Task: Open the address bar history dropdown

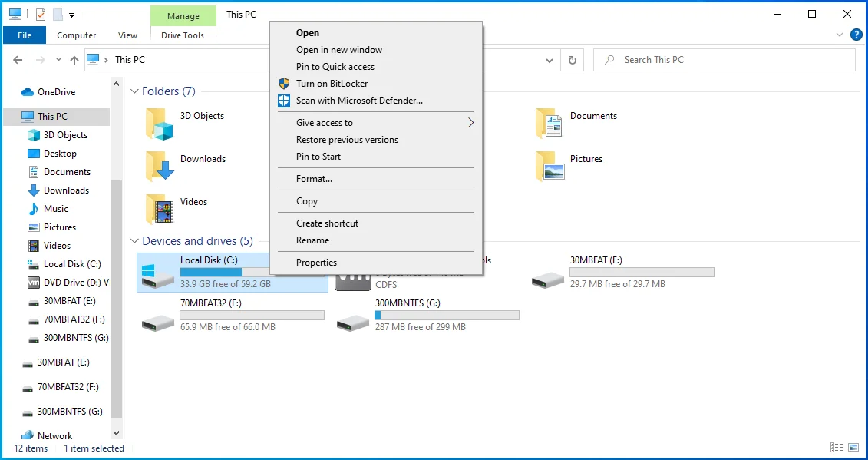Action: [550, 60]
